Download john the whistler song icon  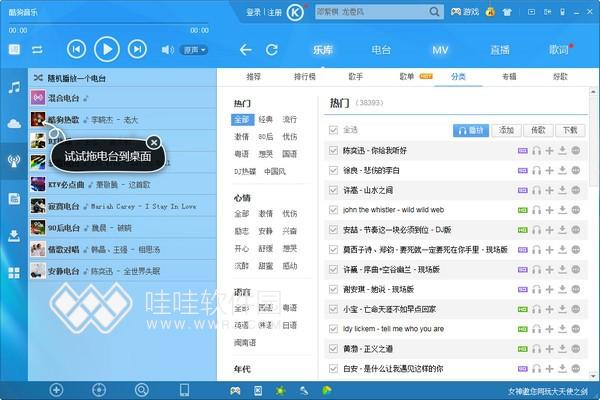[x=562, y=210]
